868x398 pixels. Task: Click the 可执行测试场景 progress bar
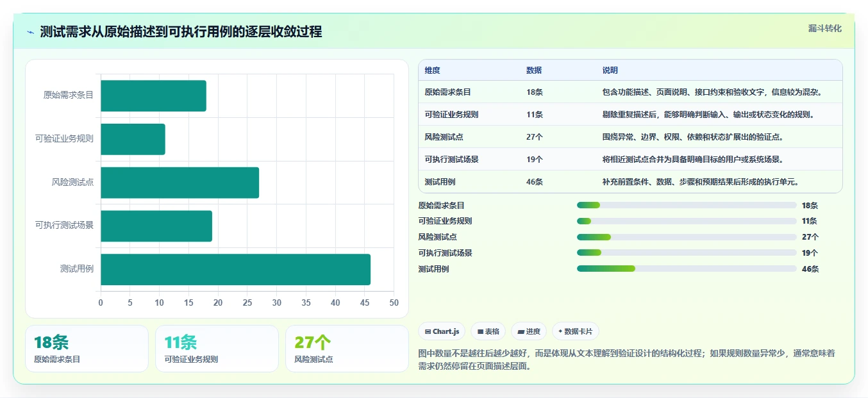[687, 253]
